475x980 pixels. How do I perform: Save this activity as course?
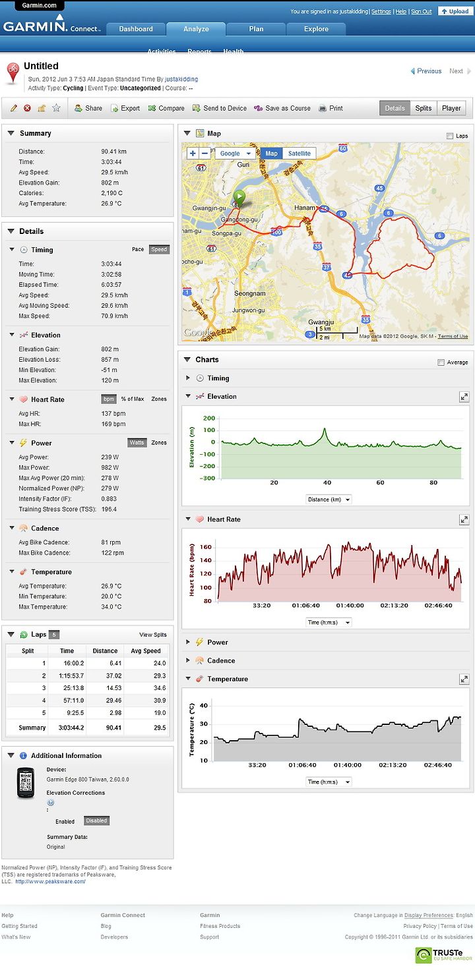(x=282, y=108)
